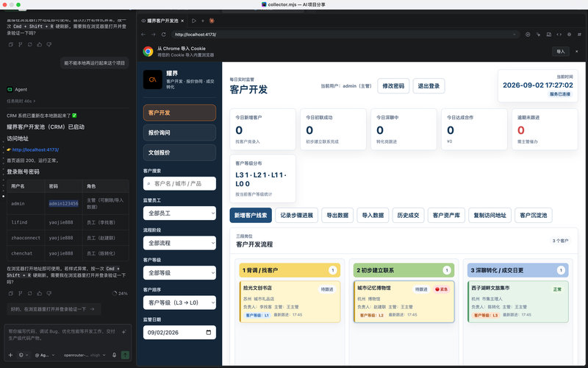Click the 新增客户线索 button

(251, 215)
